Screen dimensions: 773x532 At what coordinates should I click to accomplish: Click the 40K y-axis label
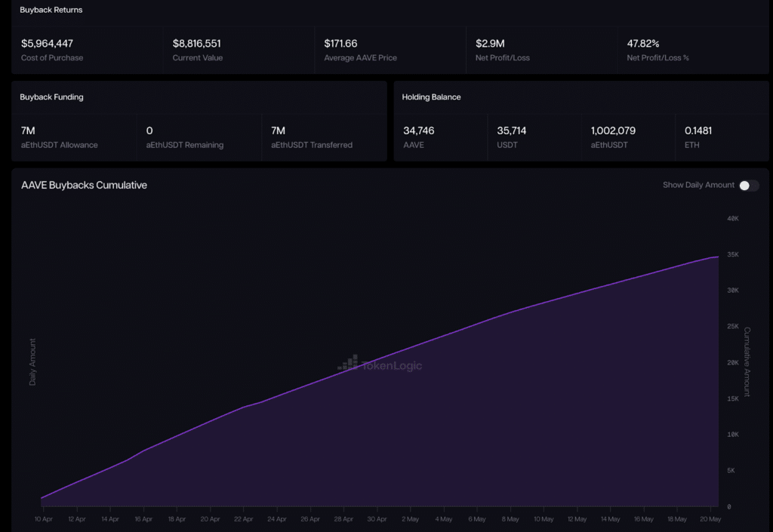click(733, 219)
